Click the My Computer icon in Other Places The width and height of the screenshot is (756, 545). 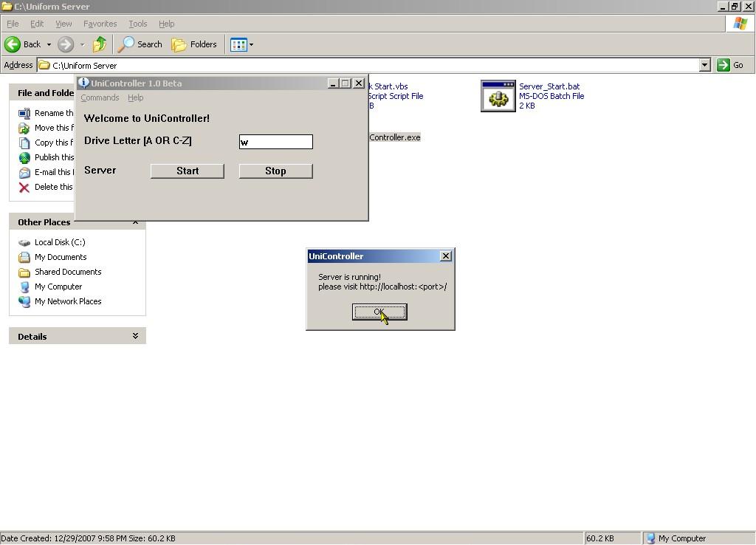[x=24, y=287]
